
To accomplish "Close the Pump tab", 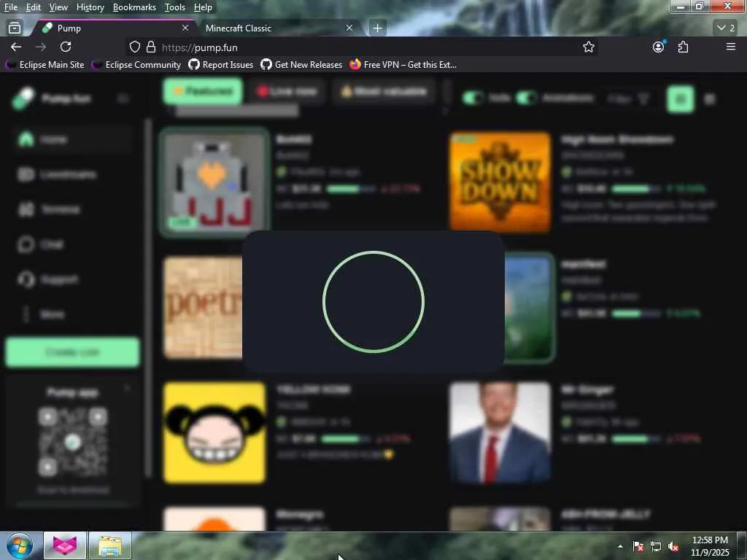I will 185,28.
